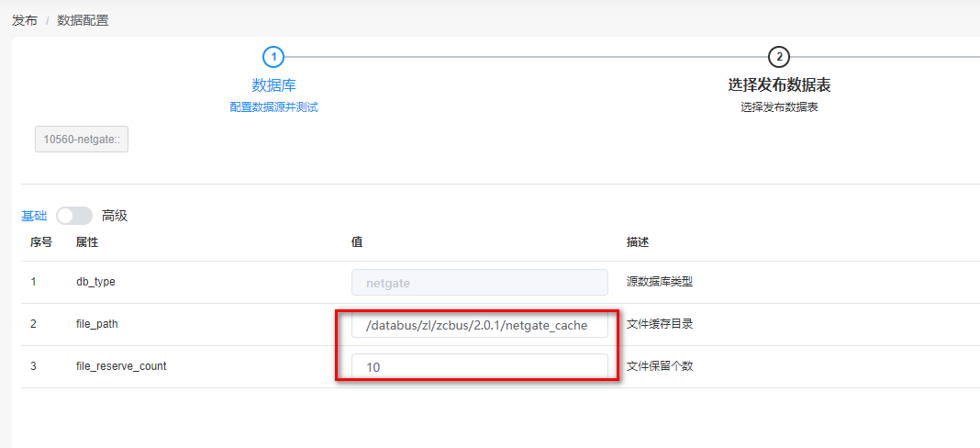Go to the 数据库 step title

tap(273, 85)
